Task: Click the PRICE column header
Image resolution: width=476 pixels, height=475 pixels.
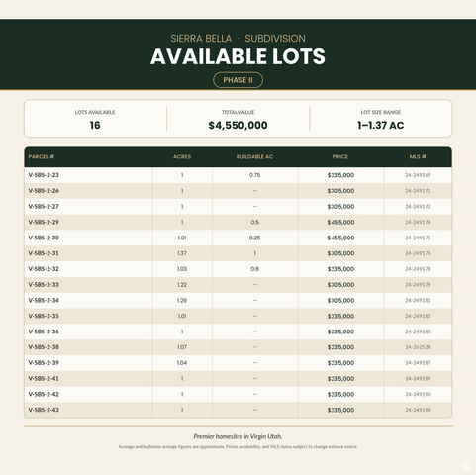Action: coord(340,157)
